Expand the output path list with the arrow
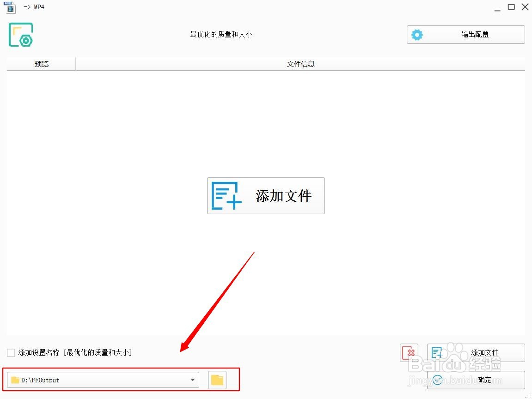This screenshot has width=532, height=399. click(x=193, y=380)
